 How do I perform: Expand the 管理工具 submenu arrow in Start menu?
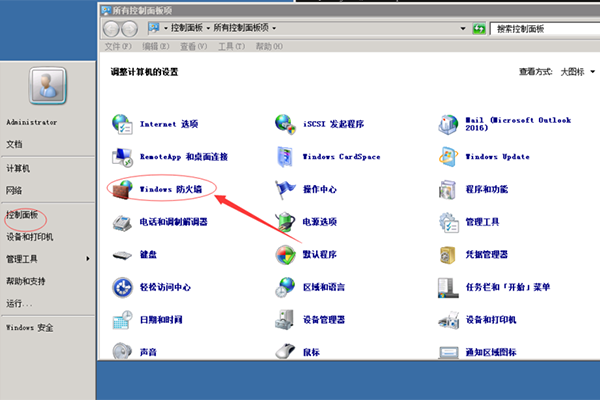88,259
